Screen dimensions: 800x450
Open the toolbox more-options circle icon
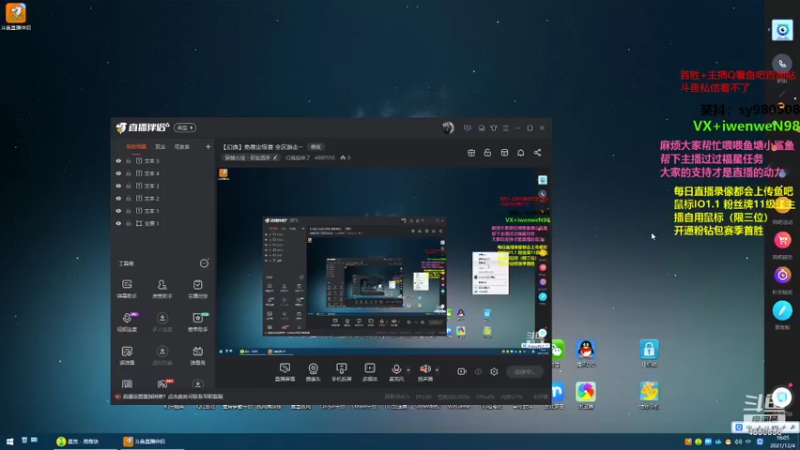pos(204,263)
